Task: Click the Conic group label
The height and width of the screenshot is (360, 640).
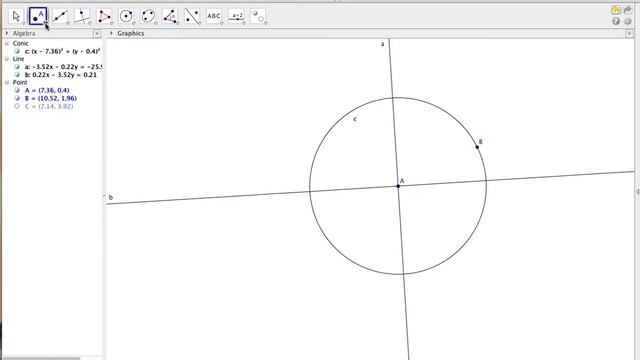Action: 20,43
